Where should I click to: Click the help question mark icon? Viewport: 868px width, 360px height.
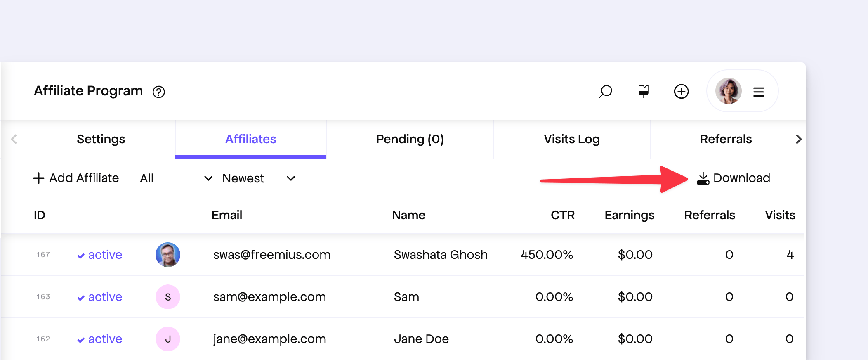coord(159,92)
